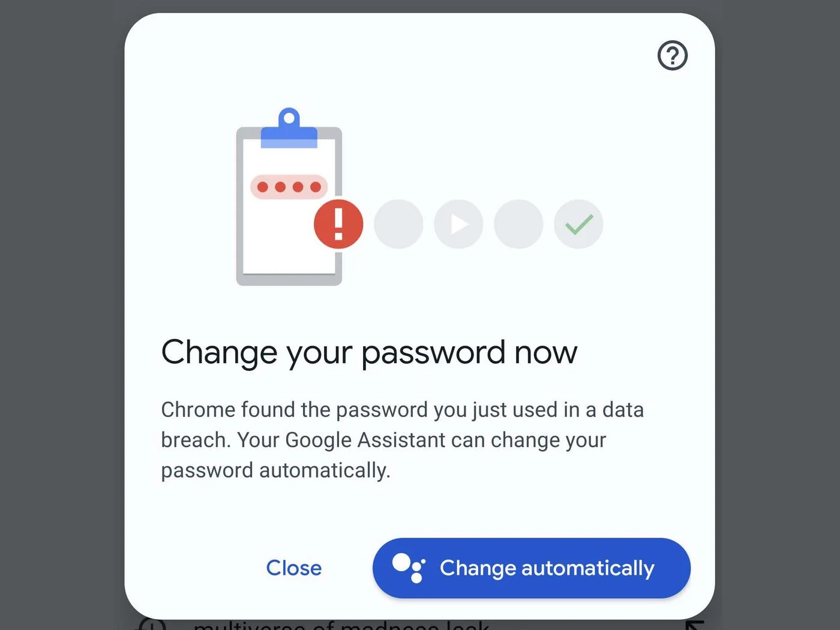Open the help question mark icon
840x630 pixels.
coord(672,56)
